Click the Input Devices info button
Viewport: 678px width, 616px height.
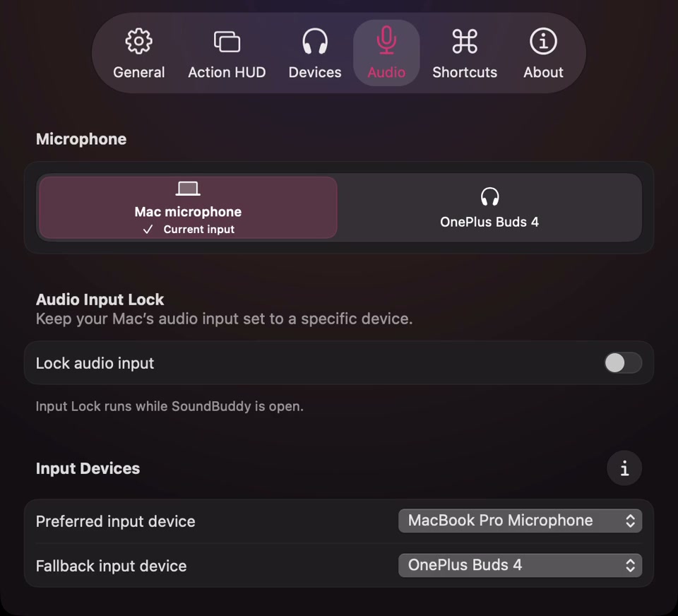click(624, 468)
